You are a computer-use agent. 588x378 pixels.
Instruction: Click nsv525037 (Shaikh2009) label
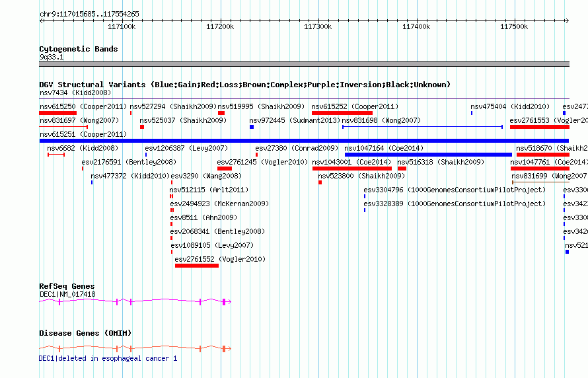click(183, 120)
